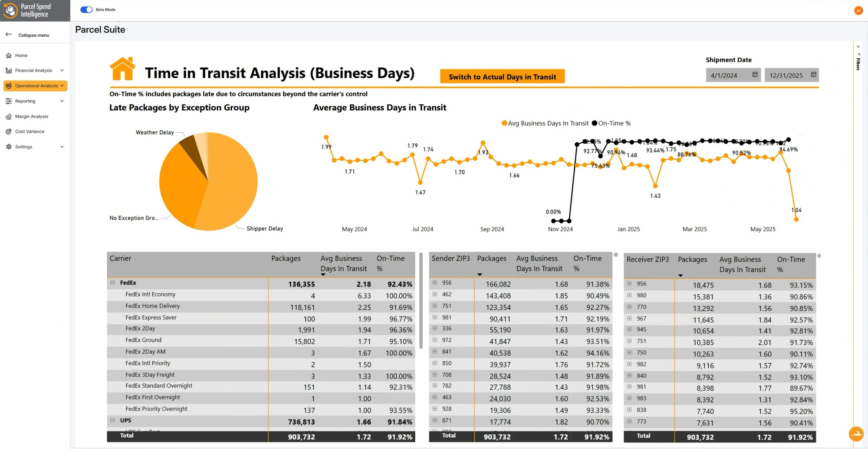868x449 pixels.
Task: Expand Receiver ZIP3 967 row
Action: click(629, 318)
